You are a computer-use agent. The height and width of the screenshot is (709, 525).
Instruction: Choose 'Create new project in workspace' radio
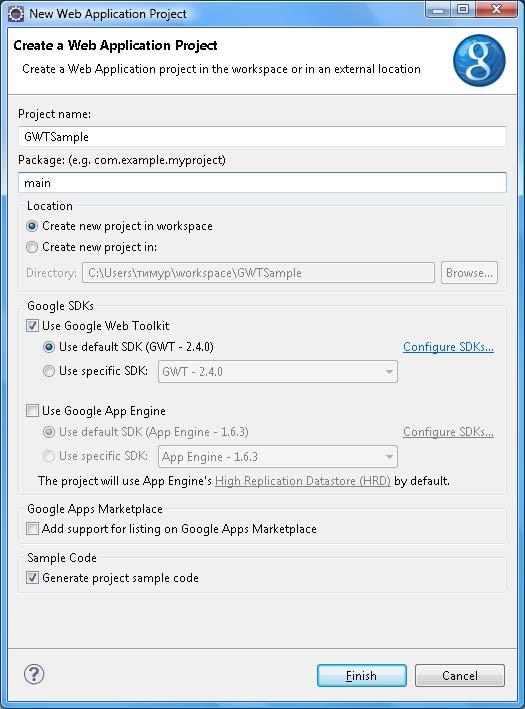[32, 226]
